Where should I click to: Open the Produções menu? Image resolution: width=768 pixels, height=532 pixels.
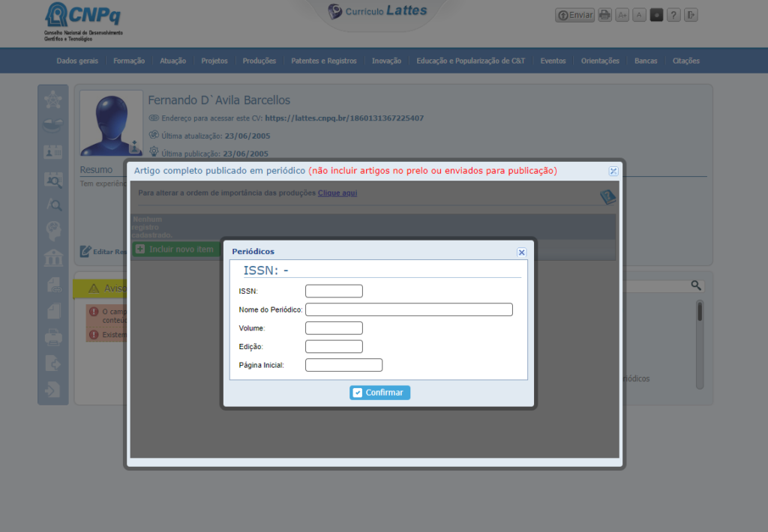[x=259, y=61]
